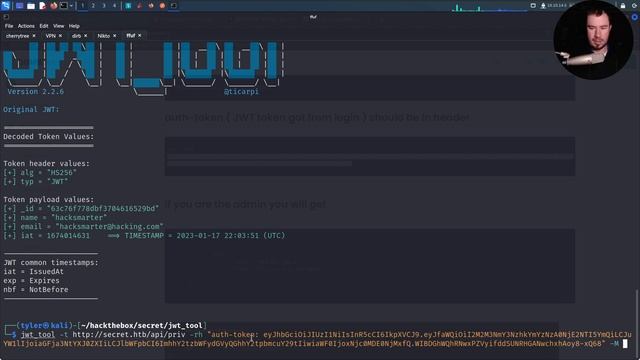
Task: Click the typ = "JWT" line
Action: pyautogui.click(x=36, y=181)
